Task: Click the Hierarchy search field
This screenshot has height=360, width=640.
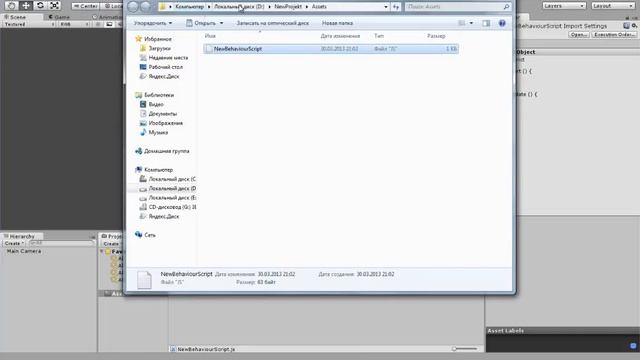Action: 61,243
